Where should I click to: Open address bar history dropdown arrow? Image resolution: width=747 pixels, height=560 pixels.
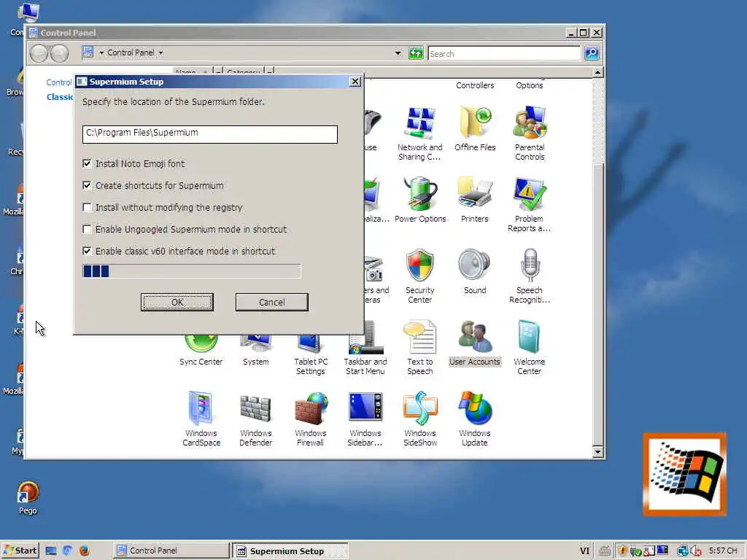(x=398, y=53)
